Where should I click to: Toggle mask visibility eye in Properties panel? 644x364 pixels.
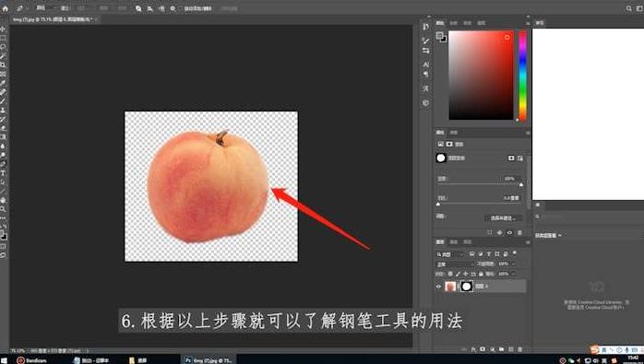509,232
